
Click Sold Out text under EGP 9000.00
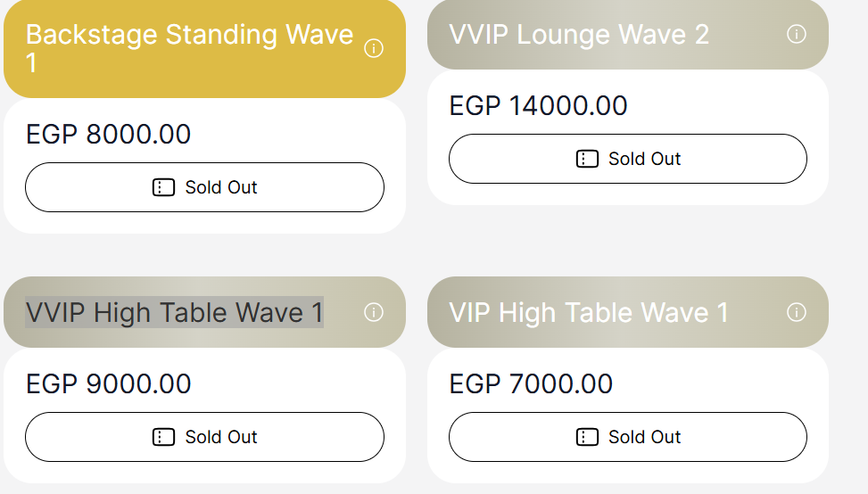pos(221,438)
